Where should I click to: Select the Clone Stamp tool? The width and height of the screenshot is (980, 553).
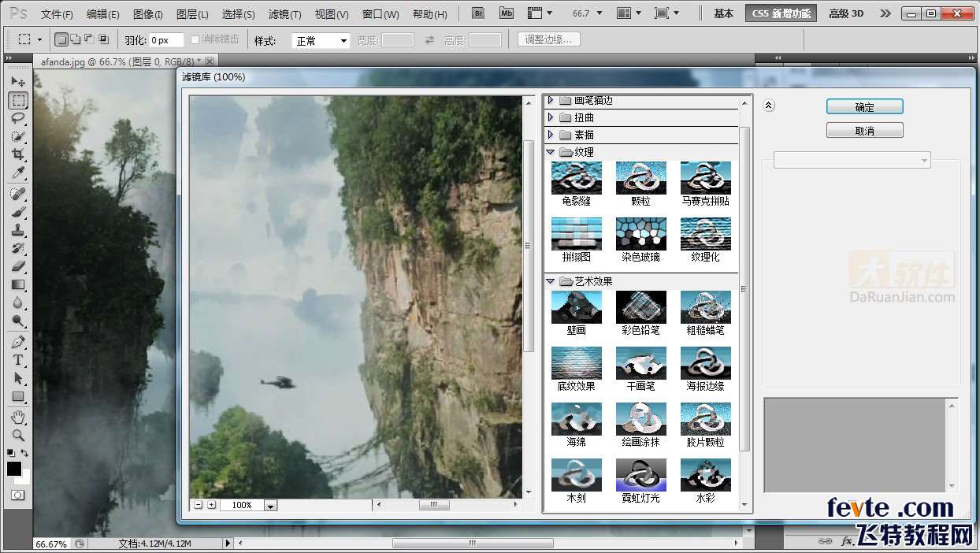pyautogui.click(x=18, y=230)
